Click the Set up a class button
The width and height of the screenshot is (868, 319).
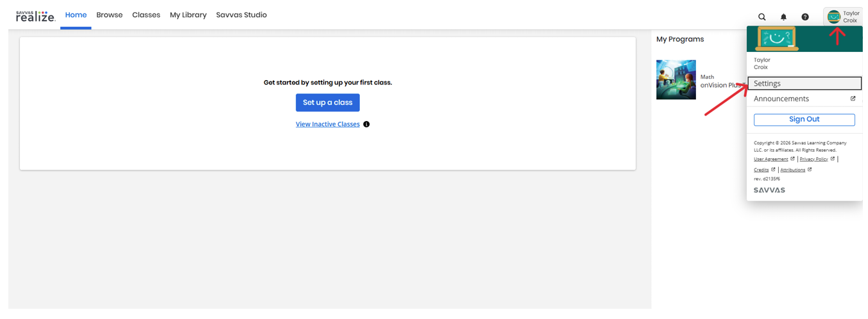(328, 102)
